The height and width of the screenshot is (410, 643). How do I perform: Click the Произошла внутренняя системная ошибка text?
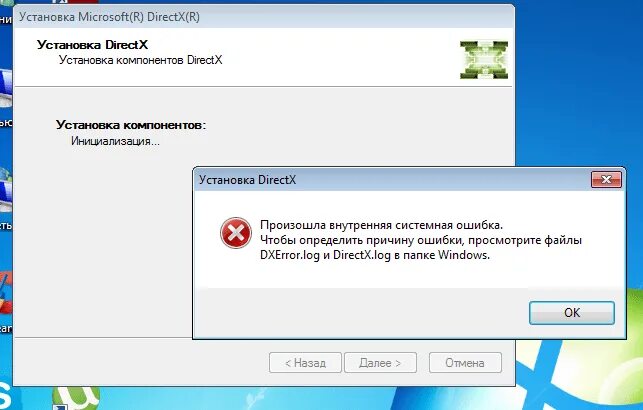pyautogui.click(x=381, y=225)
